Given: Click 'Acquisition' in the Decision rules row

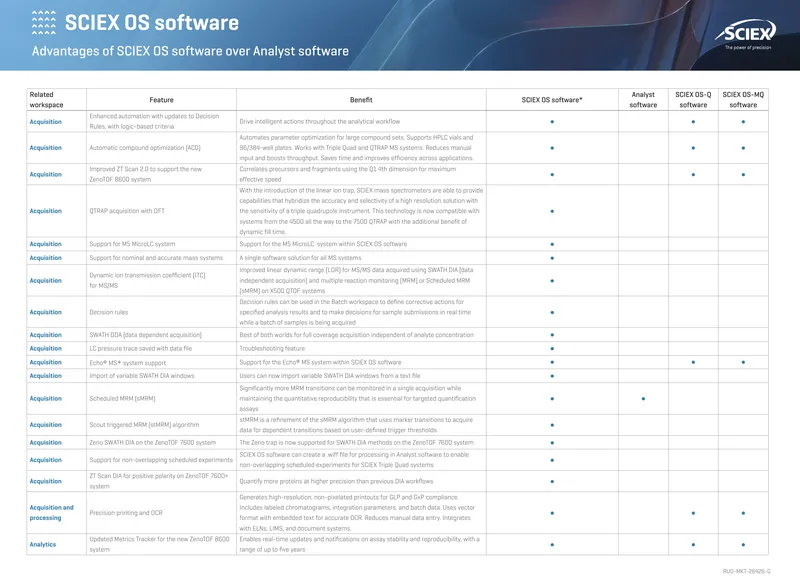Looking at the screenshot, I should tap(45, 312).
